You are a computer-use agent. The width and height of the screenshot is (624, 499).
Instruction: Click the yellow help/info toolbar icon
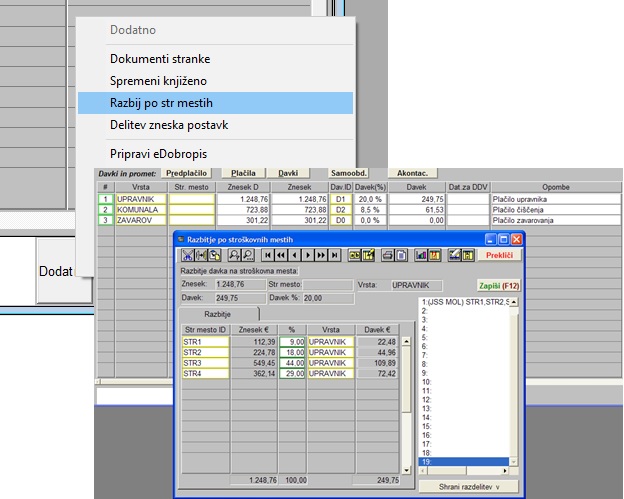coord(435,255)
